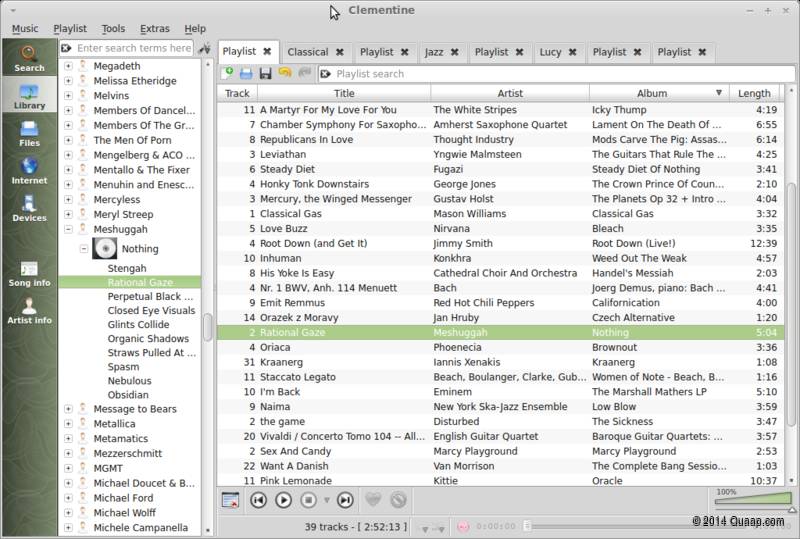Toggle the now playing cover art widget
Viewport: 800px width, 539px height.
point(230,500)
